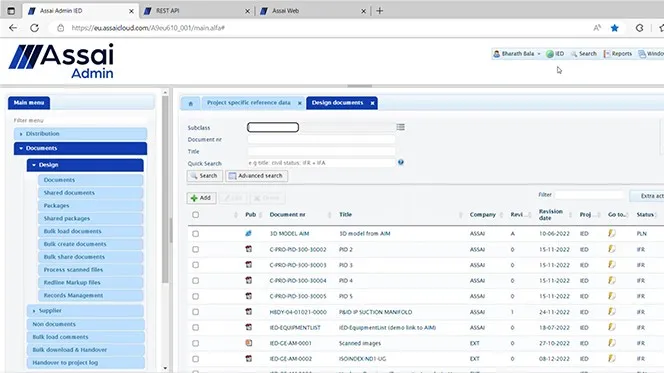Switch to REST API browser tab
The image size is (664, 373).
tap(168, 11)
